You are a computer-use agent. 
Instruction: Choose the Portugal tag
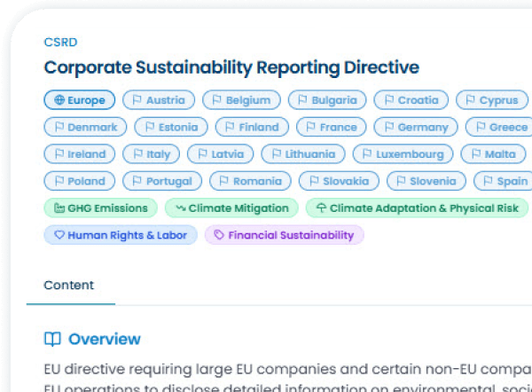pos(162,181)
